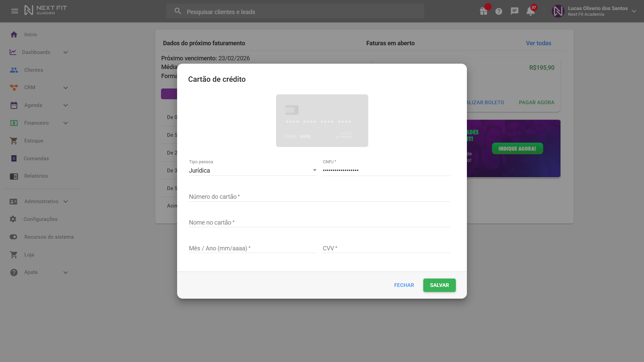Expand the CRM sidebar section

click(x=65, y=88)
